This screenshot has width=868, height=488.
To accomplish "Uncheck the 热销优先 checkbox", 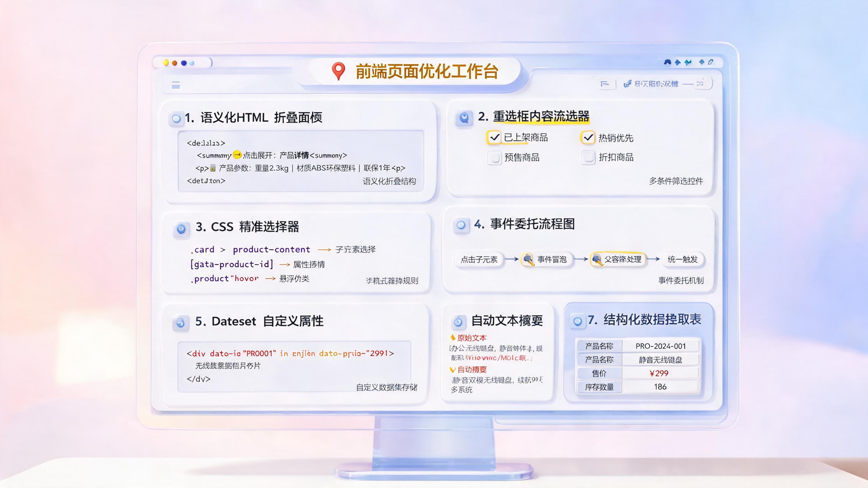I will (588, 137).
